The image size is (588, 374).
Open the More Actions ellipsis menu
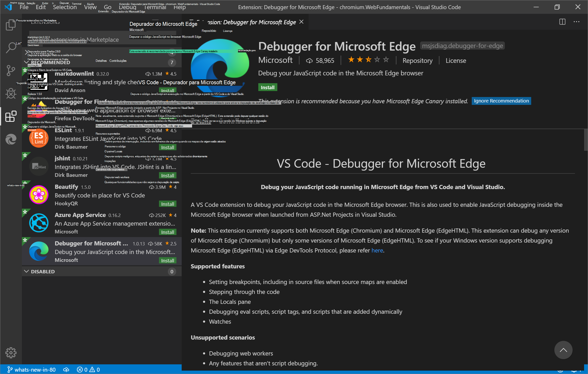tap(576, 22)
